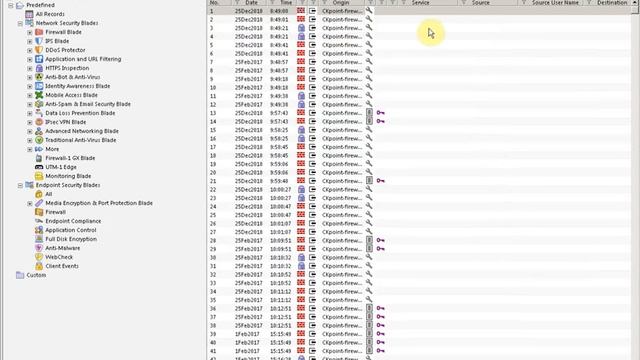Select the Client Events lock icon
This screenshot has height=360, width=640.
coord(39,266)
